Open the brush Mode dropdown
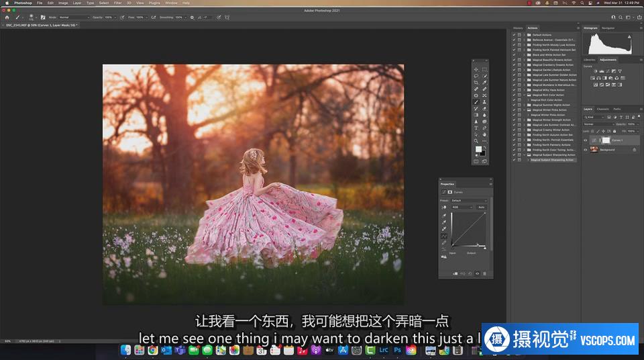The width and height of the screenshot is (644, 360). click(x=74, y=17)
